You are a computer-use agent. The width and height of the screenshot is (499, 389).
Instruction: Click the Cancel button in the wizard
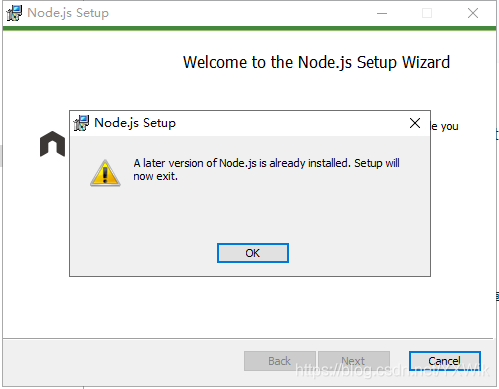click(x=445, y=361)
